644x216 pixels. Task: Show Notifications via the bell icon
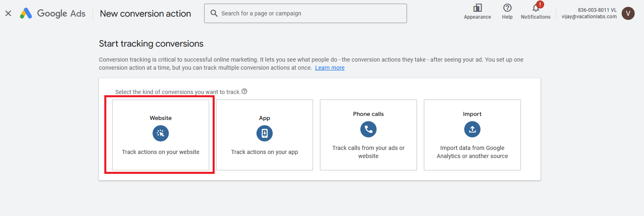point(536,8)
